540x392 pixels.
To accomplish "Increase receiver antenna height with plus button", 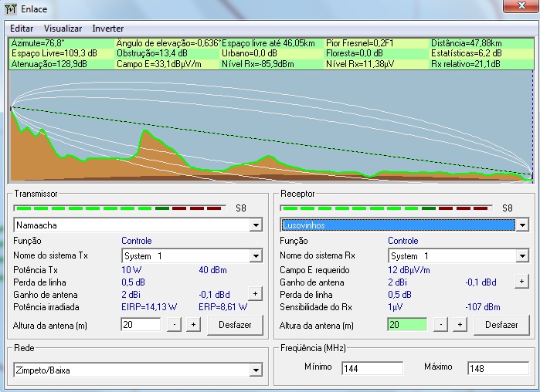I will [x=459, y=325].
